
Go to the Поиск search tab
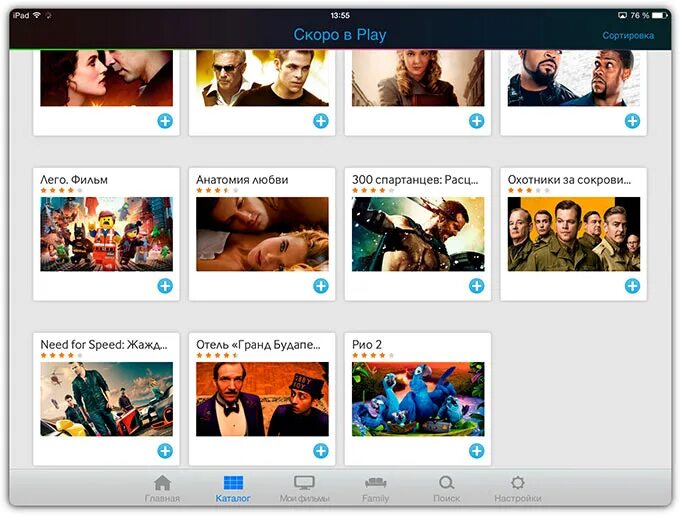click(x=446, y=489)
